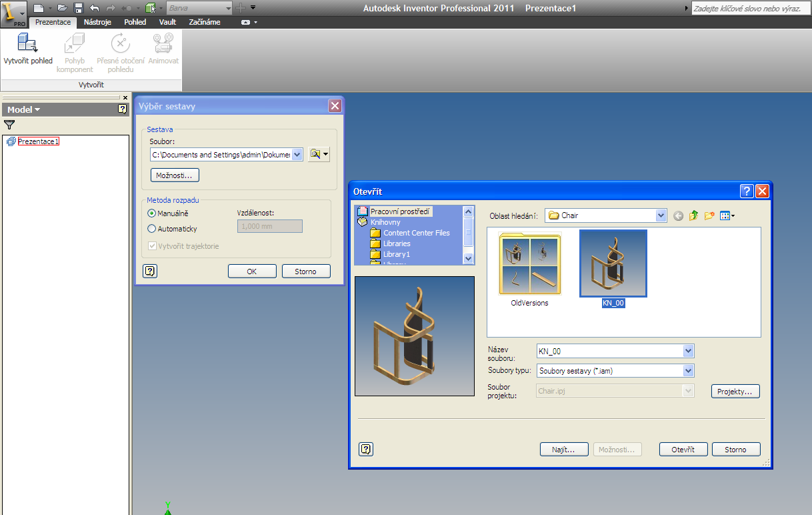Close the Model browser panel with X
The height and width of the screenshot is (515, 812).
coord(125,97)
